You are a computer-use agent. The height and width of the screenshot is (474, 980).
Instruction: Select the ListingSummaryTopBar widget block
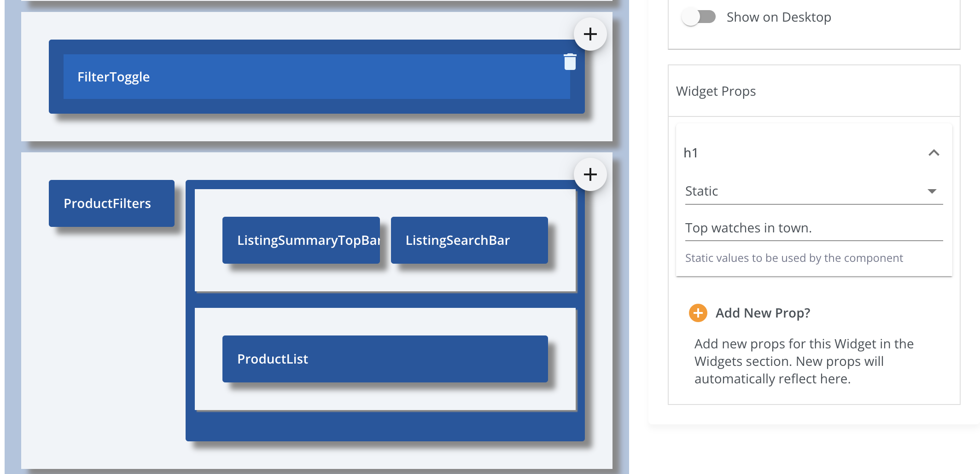[301, 240]
